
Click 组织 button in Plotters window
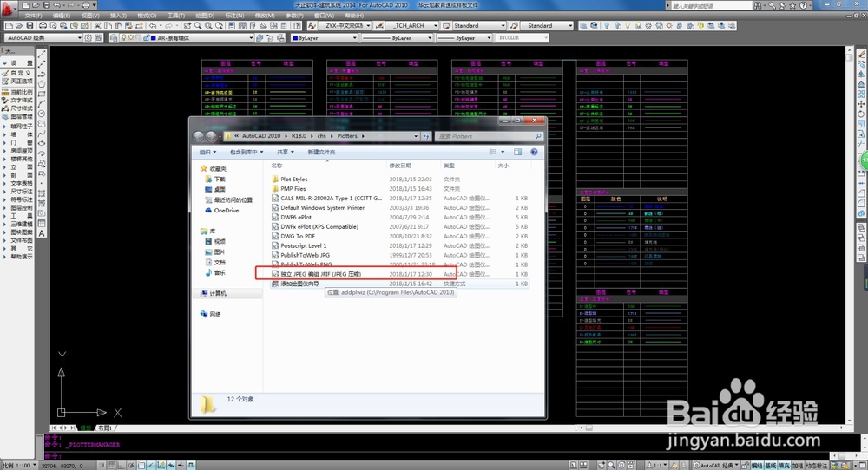coord(207,152)
